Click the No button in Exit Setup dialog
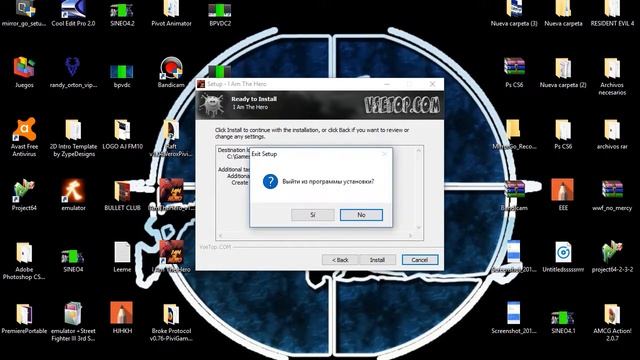The image size is (640, 360). (361, 215)
